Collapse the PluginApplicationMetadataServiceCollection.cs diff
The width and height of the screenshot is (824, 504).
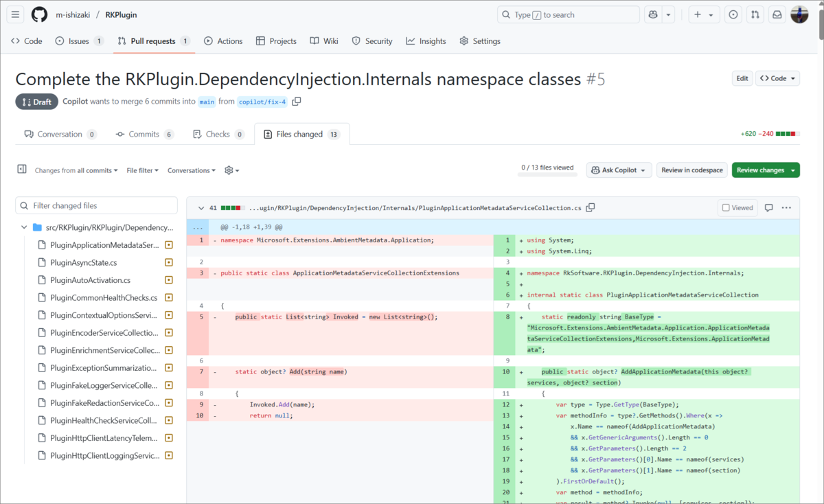(x=200, y=207)
